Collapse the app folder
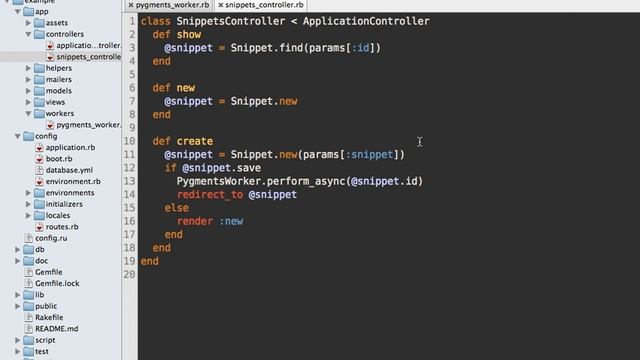Image resolution: width=640 pixels, height=360 pixels. [x=18, y=11]
